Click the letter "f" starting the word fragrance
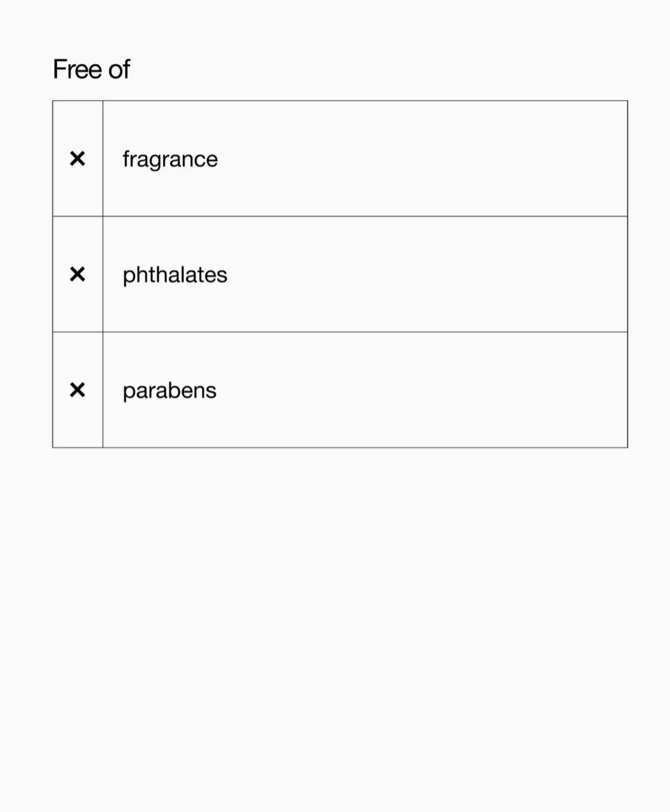670x812 pixels. pos(126,159)
